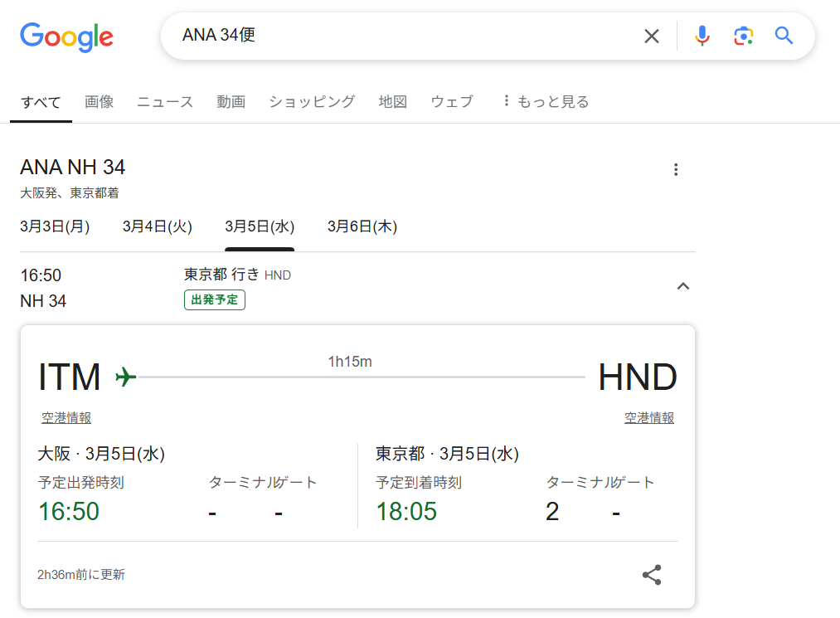
Task: Click the 出発予定 status badge
Action: pos(214,299)
